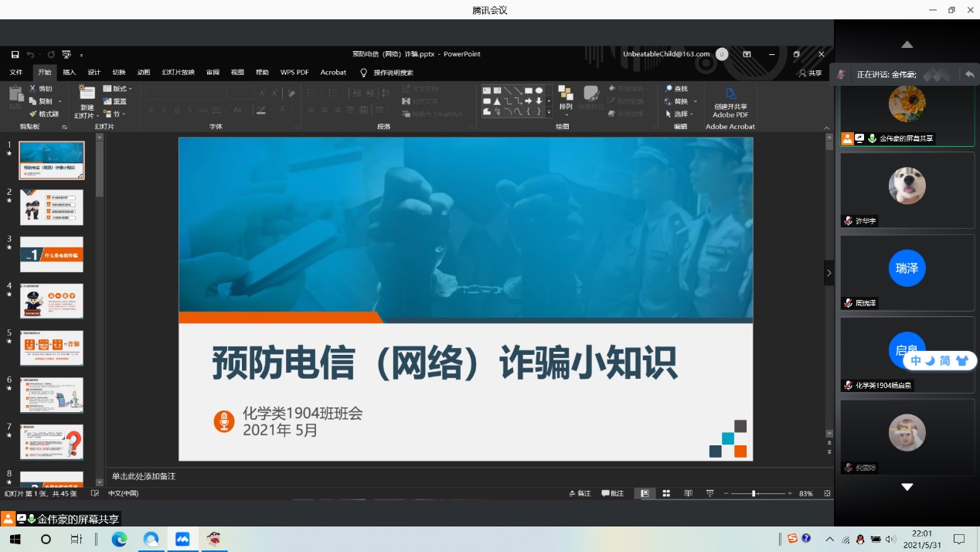Screen dimensions: 980x552
Task: Open the Select (选择) dropdown
Action: coord(681,114)
